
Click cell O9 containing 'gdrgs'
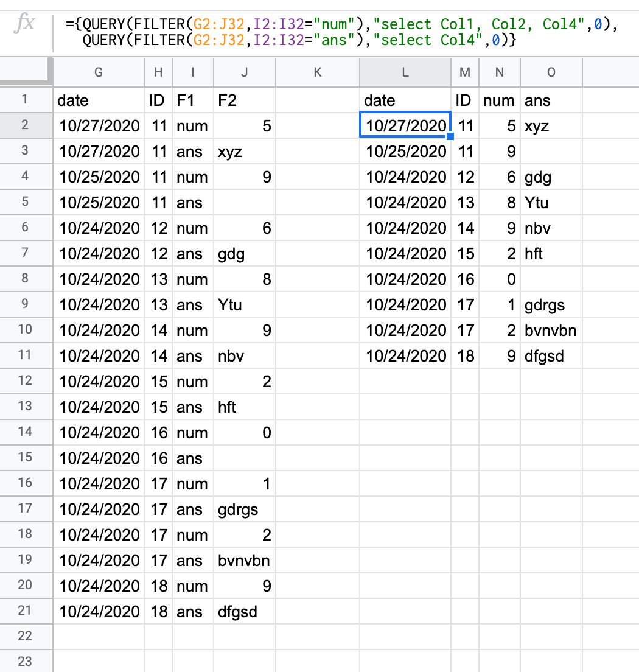[x=551, y=304]
